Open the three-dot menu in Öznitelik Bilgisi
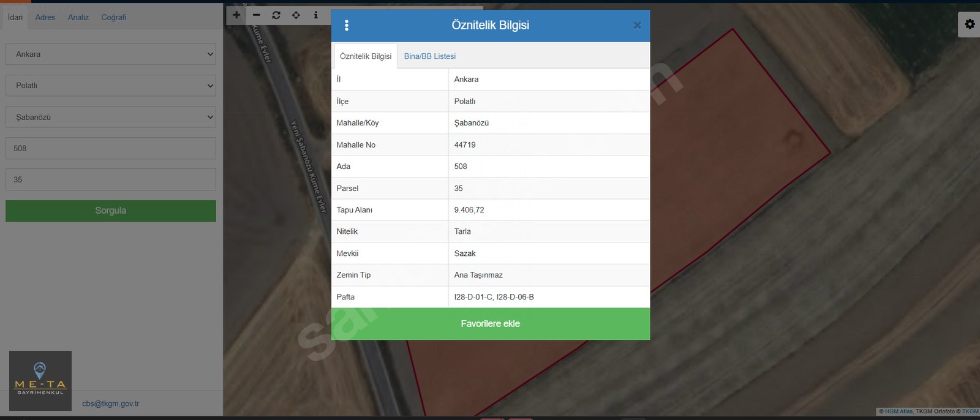This screenshot has width=980, height=420. point(347,25)
